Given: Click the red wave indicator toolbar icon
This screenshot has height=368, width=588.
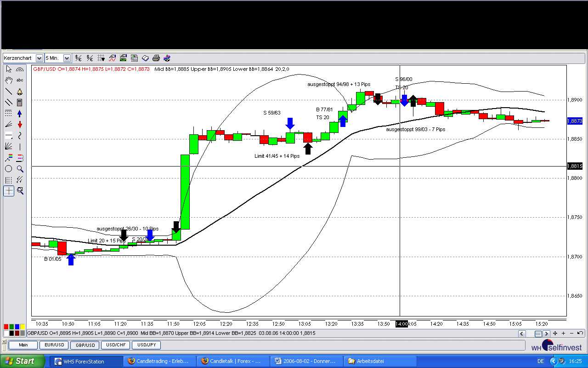Looking at the screenshot, I should coord(112,58).
